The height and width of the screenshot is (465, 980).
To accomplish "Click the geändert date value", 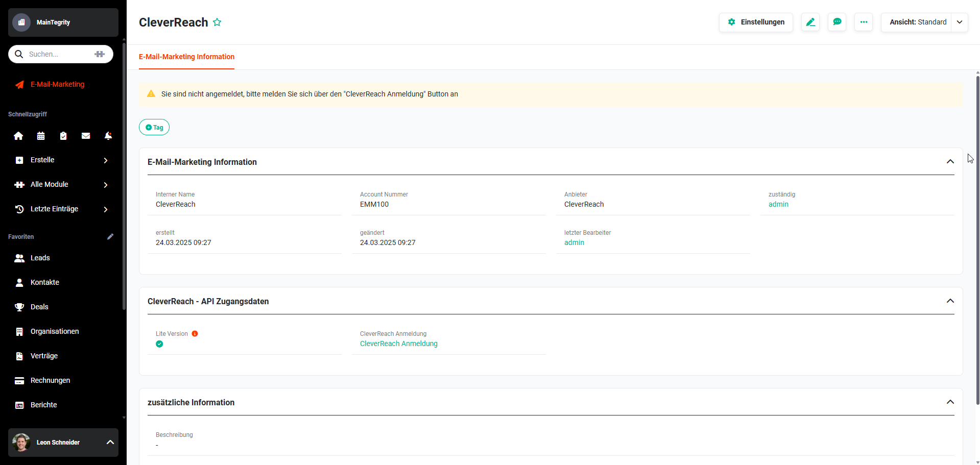I will 388,242.
